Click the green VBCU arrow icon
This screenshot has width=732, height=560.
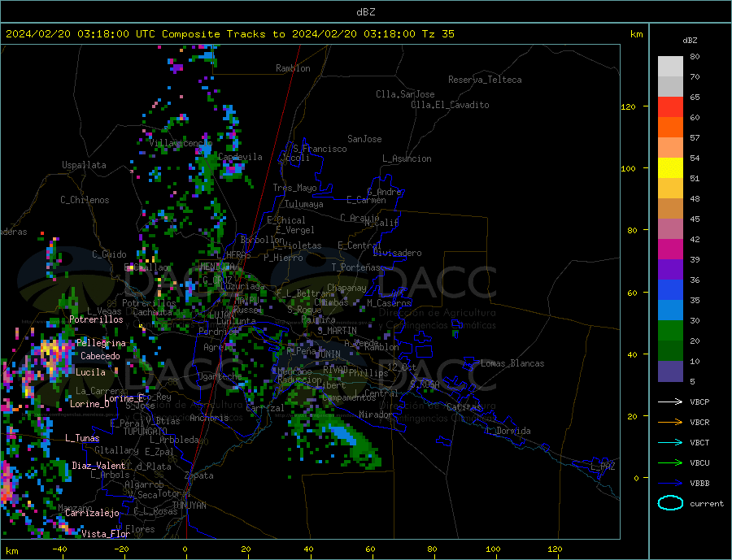click(670, 463)
